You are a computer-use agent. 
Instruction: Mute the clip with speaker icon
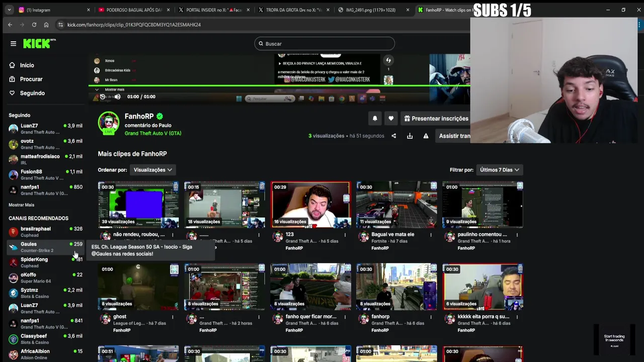117,97
